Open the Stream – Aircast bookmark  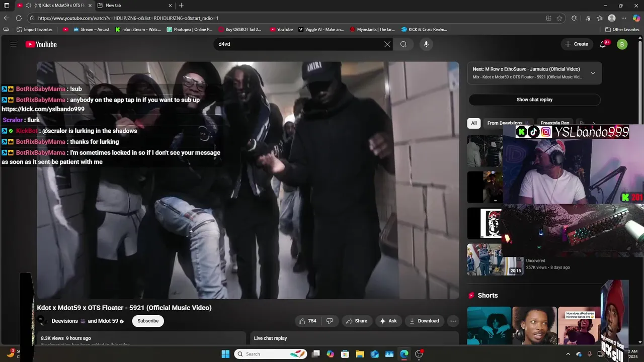point(91,29)
